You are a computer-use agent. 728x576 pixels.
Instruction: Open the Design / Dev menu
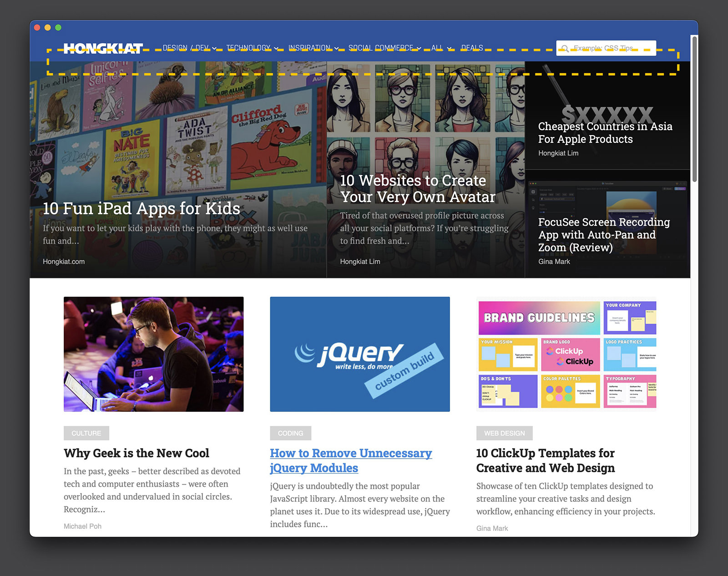(186, 48)
